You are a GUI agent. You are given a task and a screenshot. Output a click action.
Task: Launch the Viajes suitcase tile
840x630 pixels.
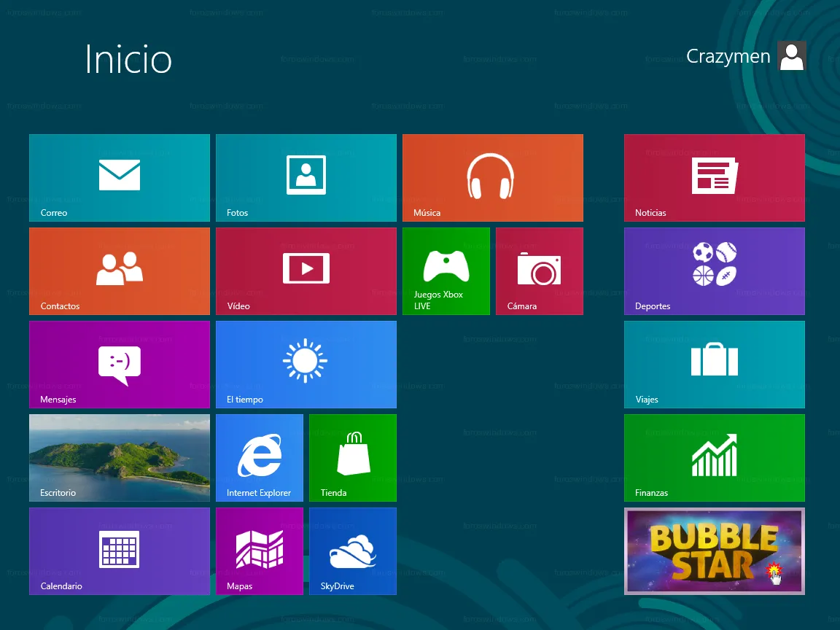pyautogui.click(x=715, y=365)
